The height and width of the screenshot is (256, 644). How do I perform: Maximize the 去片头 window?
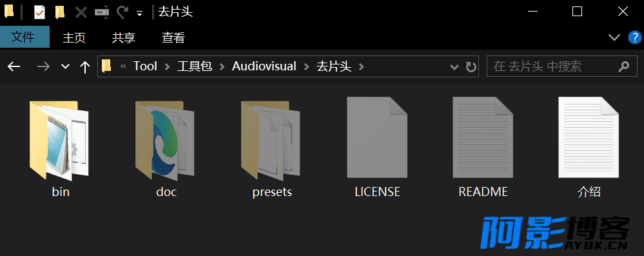coord(578,12)
